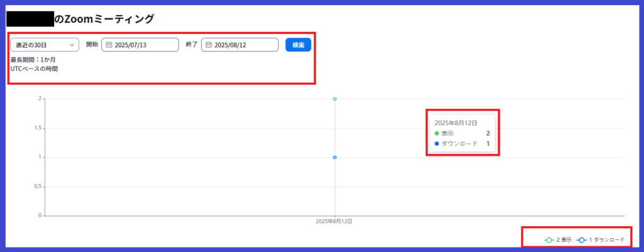Click the calendar icon in the 開始 date field
The height and width of the screenshot is (252, 644).
point(109,45)
